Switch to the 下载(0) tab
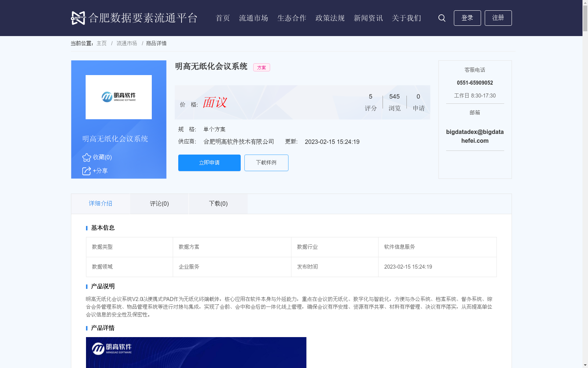588x368 pixels. click(218, 204)
